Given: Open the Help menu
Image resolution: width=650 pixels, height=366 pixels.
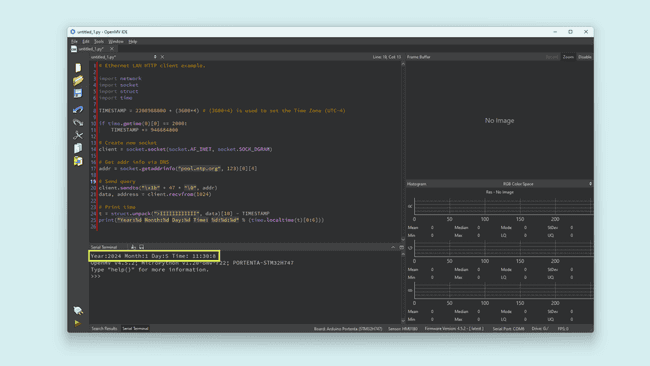Looking at the screenshot, I should pyautogui.click(x=133, y=42).
